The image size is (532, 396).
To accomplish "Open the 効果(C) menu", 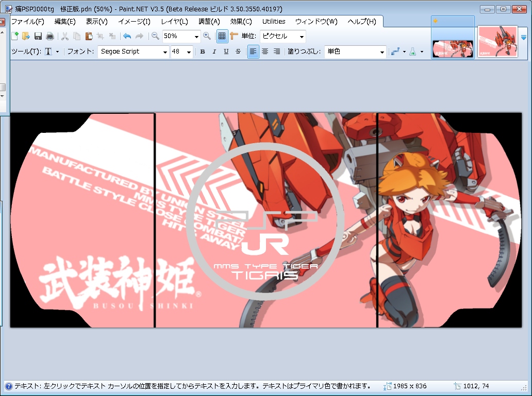I will [241, 21].
